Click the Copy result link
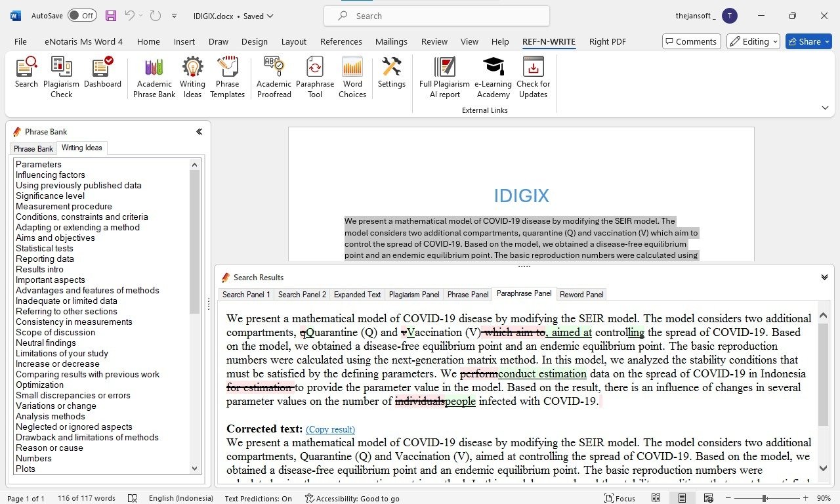The height and width of the screenshot is (504, 840). [330, 429]
